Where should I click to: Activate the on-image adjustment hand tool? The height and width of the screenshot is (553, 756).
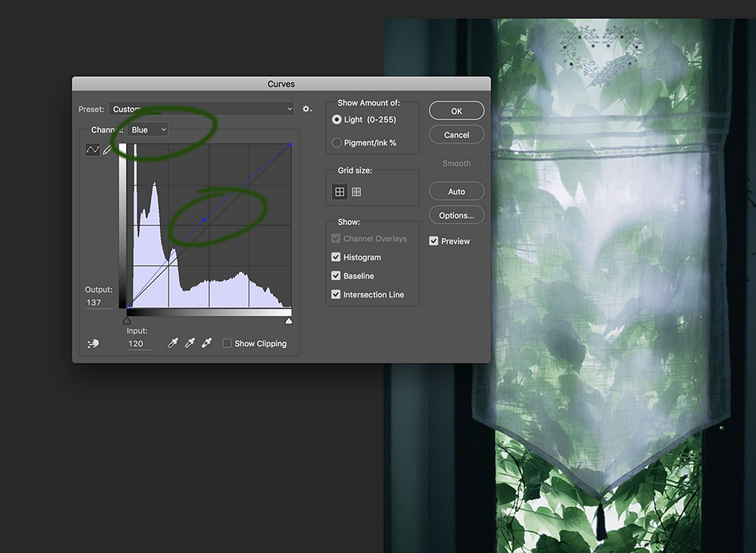[x=93, y=344]
